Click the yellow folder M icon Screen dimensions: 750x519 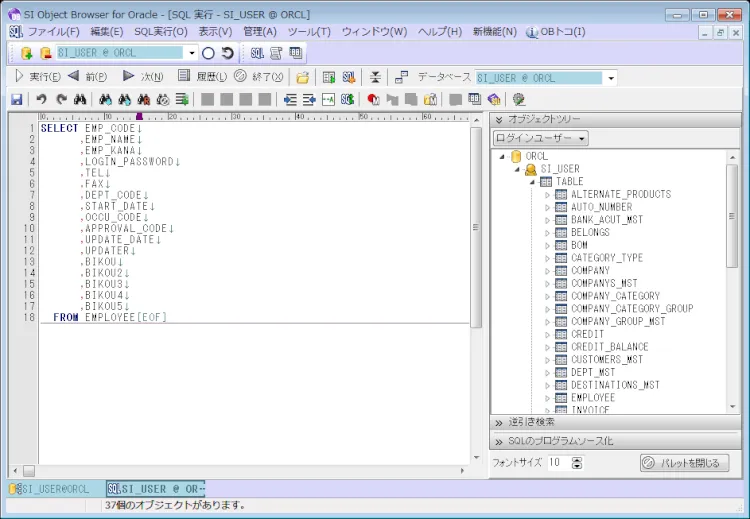[x=430, y=99]
